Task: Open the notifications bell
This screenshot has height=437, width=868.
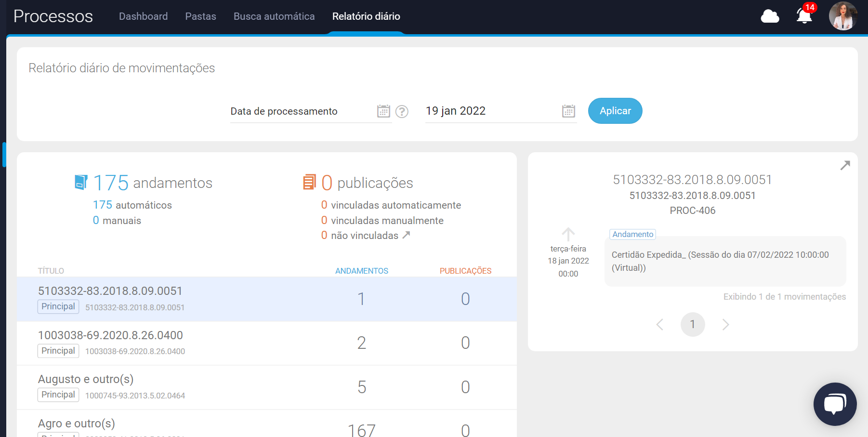Action: (804, 16)
